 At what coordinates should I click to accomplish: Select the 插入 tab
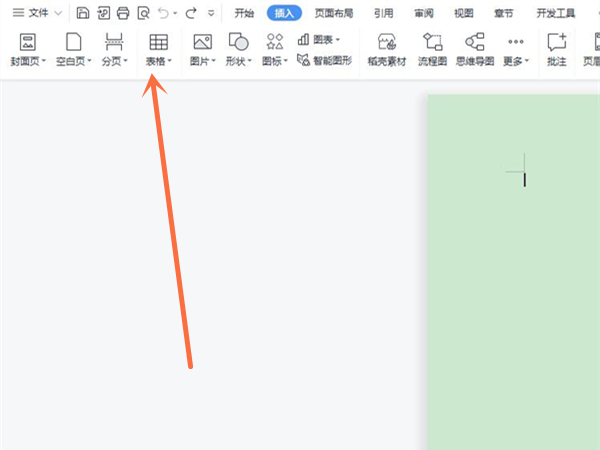284,13
